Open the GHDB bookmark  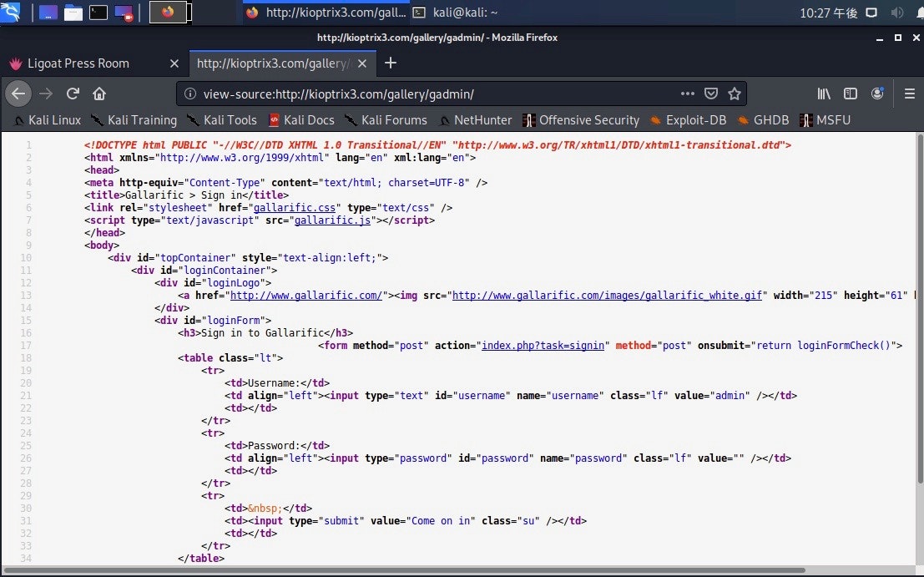[763, 120]
